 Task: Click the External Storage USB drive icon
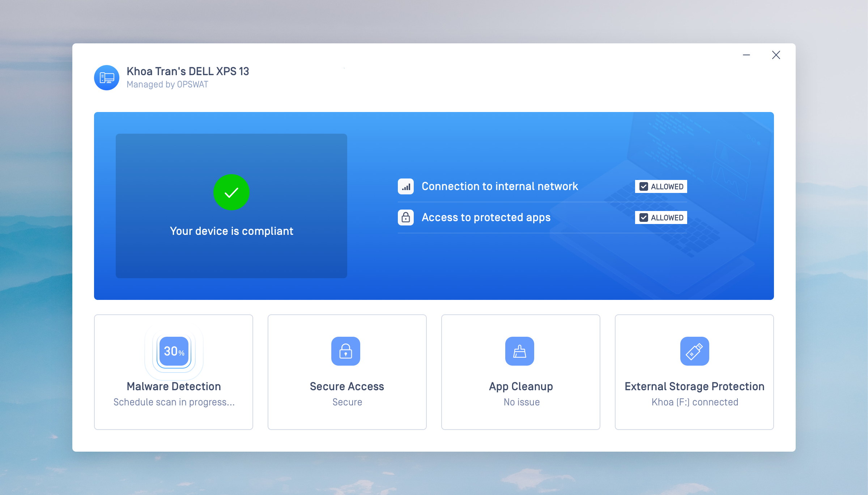click(694, 351)
